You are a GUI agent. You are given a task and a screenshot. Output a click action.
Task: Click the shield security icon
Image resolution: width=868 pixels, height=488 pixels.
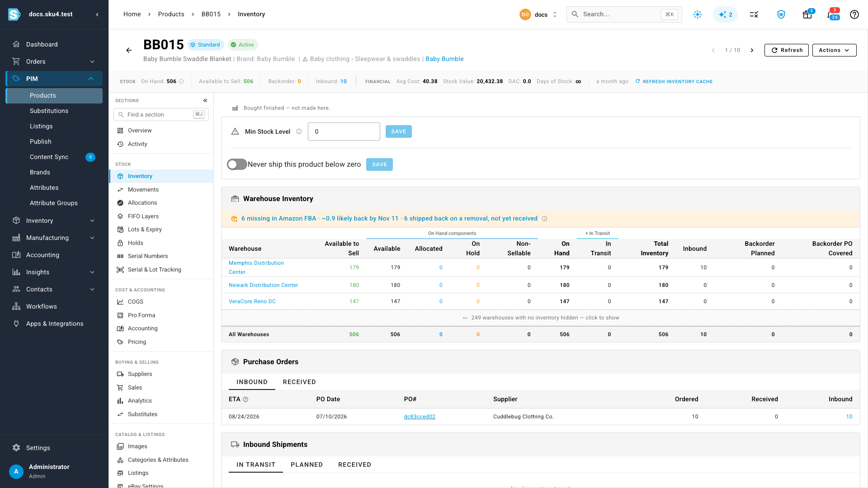point(781,14)
